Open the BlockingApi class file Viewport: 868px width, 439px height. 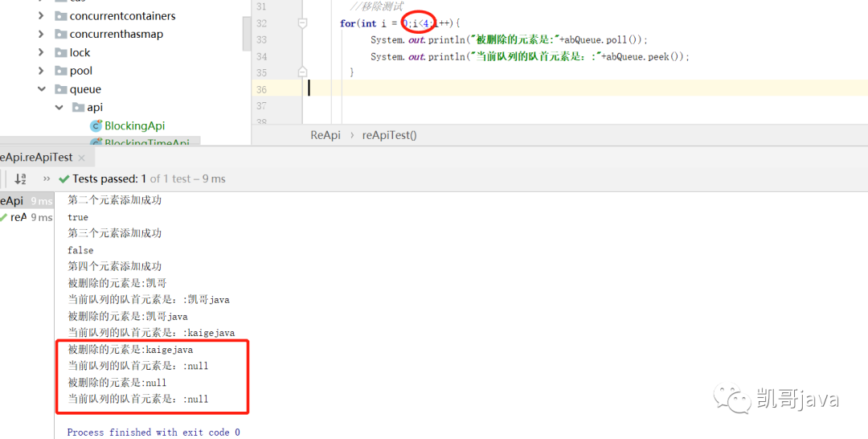pos(134,126)
